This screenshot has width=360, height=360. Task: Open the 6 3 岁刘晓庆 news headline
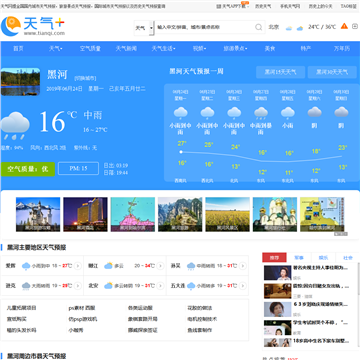pos(321,304)
